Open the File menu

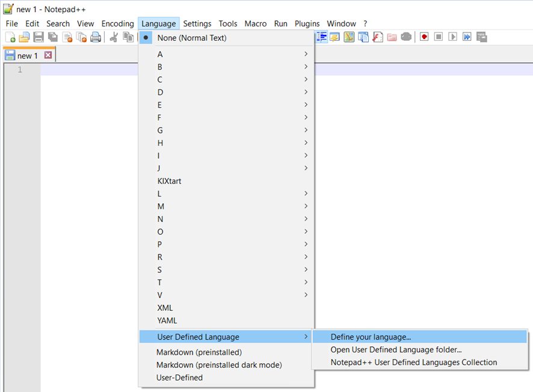[x=11, y=23]
